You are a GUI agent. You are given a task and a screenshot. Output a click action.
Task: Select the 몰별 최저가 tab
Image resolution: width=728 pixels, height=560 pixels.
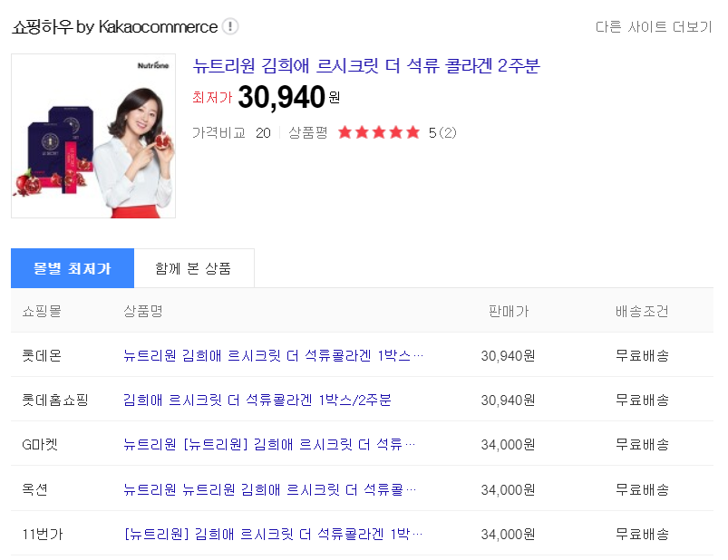[73, 268]
